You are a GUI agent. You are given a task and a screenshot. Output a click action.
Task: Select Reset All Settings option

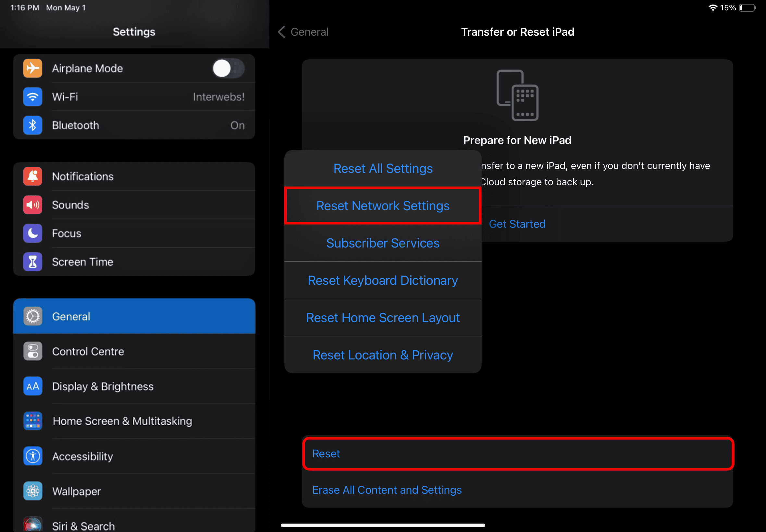coord(382,169)
